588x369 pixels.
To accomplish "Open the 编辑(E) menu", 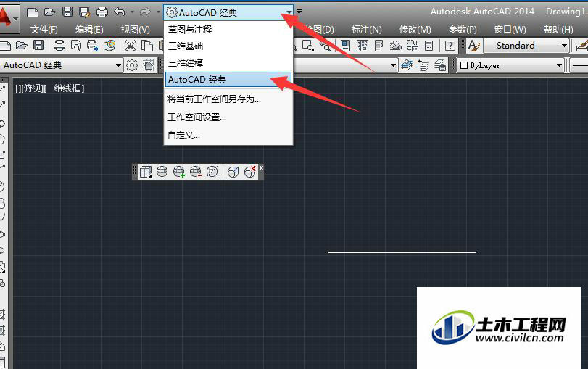I will point(89,29).
